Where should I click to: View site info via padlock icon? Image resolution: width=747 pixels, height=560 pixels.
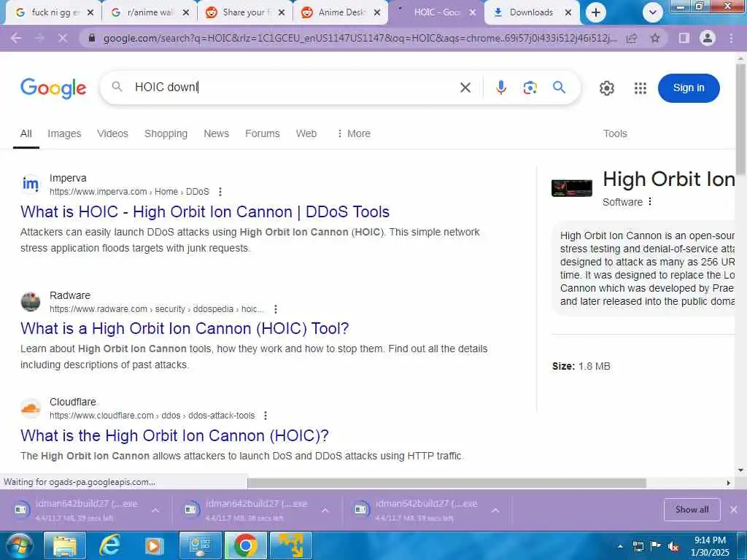(x=92, y=38)
